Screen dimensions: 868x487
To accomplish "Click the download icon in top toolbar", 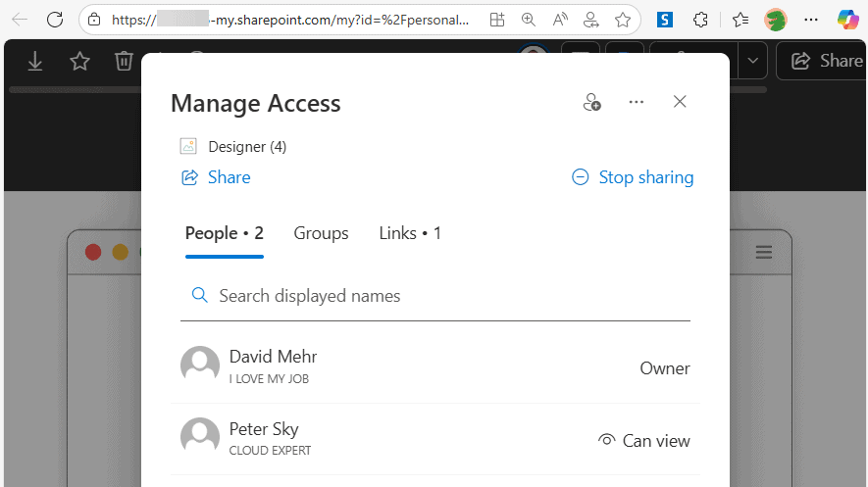I will pos(35,62).
